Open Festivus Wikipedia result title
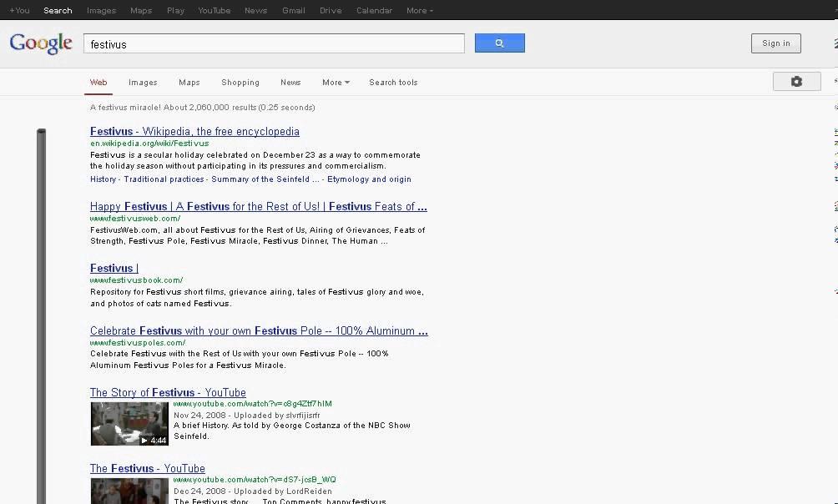This screenshot has height=504, width=838. pyautogui.click(x=194, y=132)
